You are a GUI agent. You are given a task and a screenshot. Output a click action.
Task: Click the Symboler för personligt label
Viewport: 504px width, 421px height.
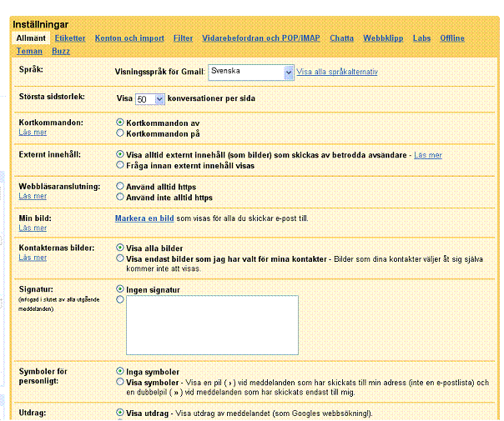43,376
